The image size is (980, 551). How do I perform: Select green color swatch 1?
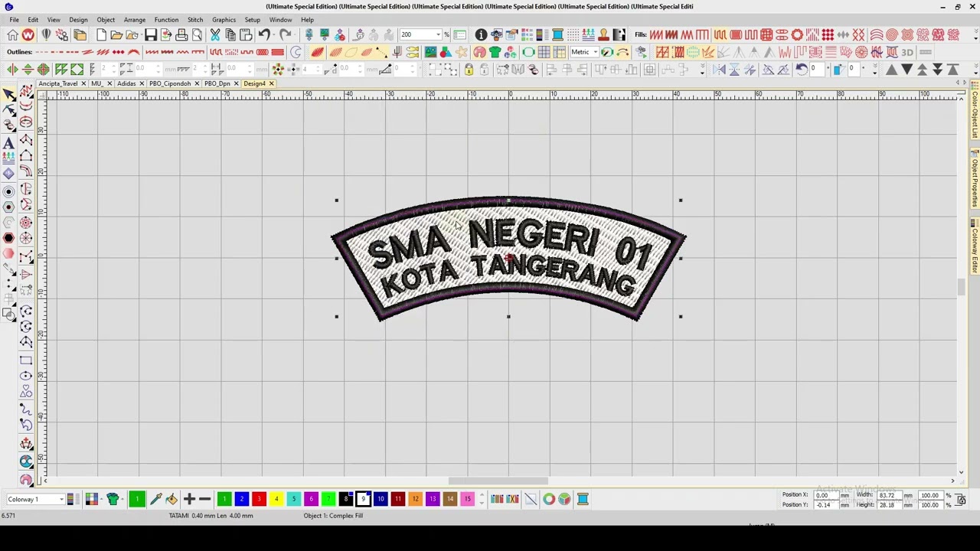(x=224, y=500)
